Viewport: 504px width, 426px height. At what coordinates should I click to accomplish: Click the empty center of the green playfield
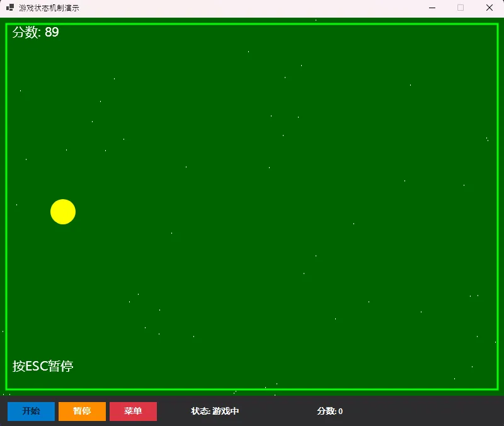pyautogui.click(x=252, y=208)
